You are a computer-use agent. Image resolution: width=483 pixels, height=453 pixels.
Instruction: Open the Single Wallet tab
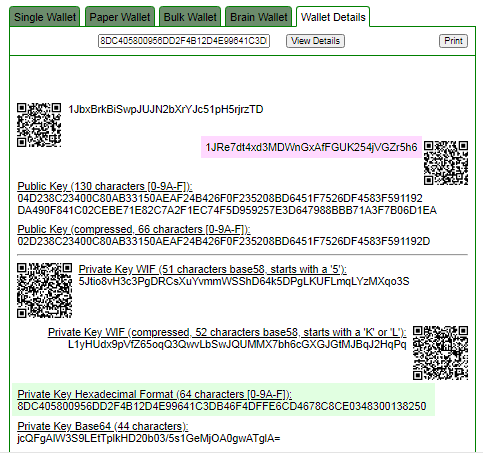[45, 17]
